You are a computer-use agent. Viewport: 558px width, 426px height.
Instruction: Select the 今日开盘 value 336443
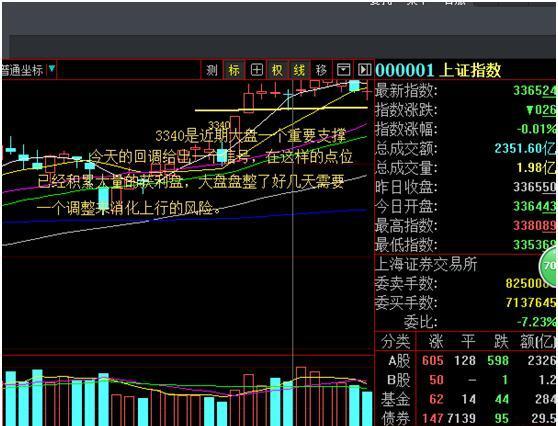point(535,206)
